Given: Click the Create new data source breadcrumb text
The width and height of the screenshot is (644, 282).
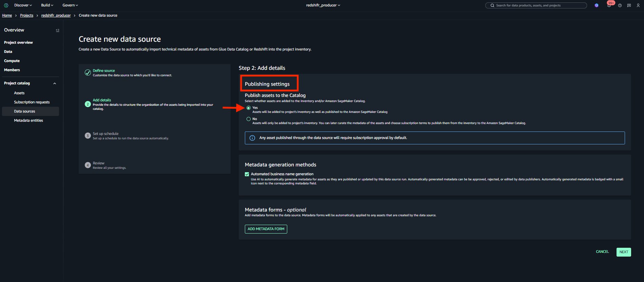Looking at the screenshot, I should pyautogui.click(x=98, y=16).
